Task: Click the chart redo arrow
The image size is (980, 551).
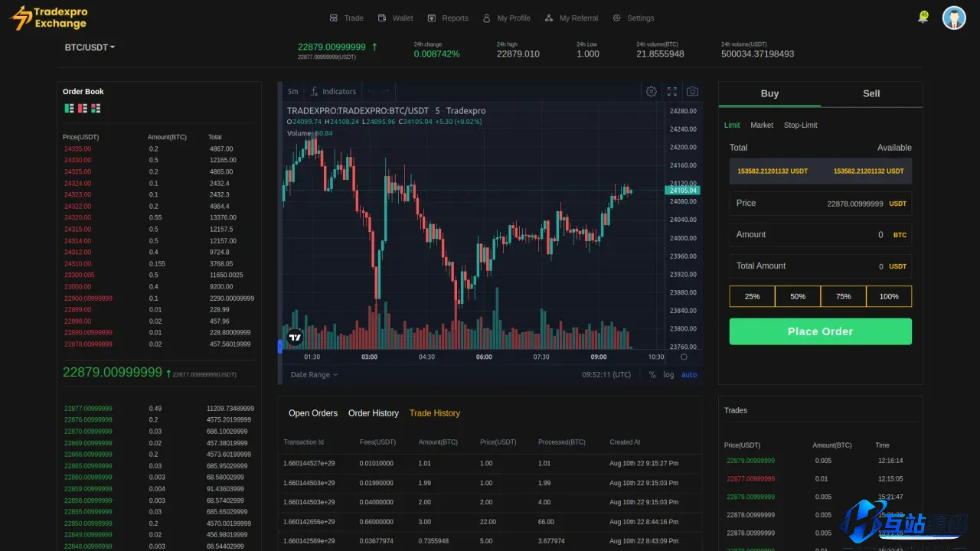Action: [387, 91]
